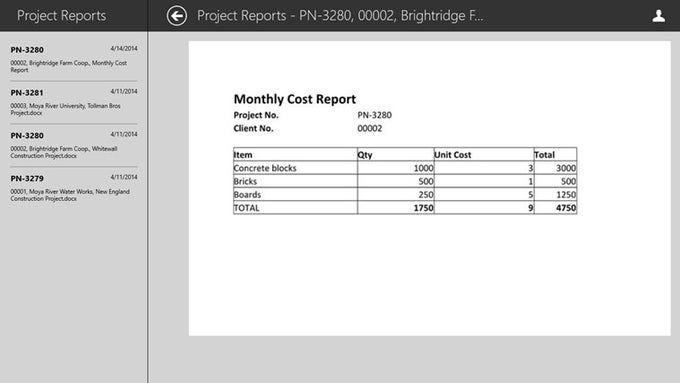Select the Boards table cell
The height and width of the screenshot is (383, 680).
(x=295, y=194)
